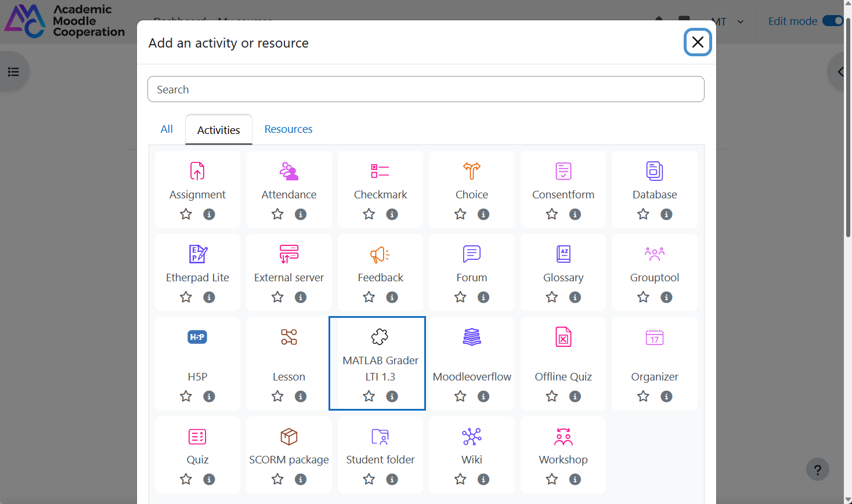Choose the Workshop activity icon

click(x=563, y=437)
